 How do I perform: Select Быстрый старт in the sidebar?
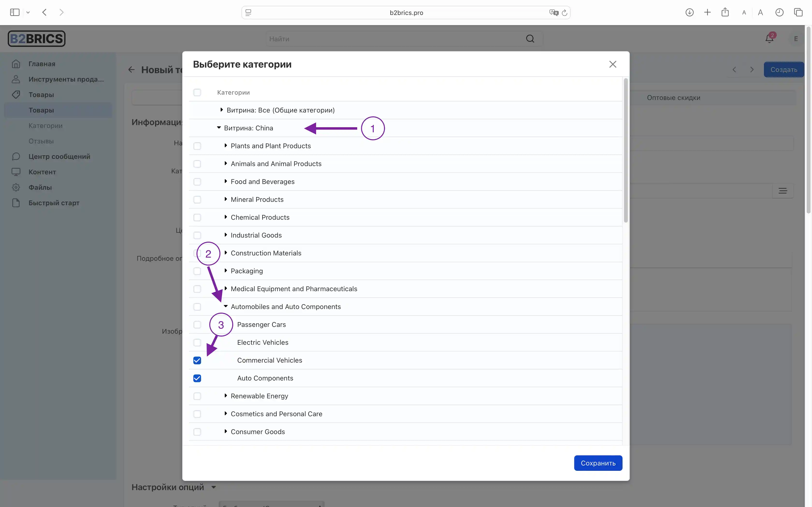(x=54, y=203)
